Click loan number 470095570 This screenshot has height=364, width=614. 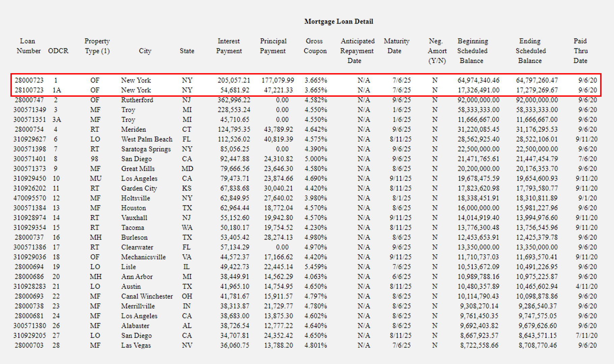(x=30, y=198)
